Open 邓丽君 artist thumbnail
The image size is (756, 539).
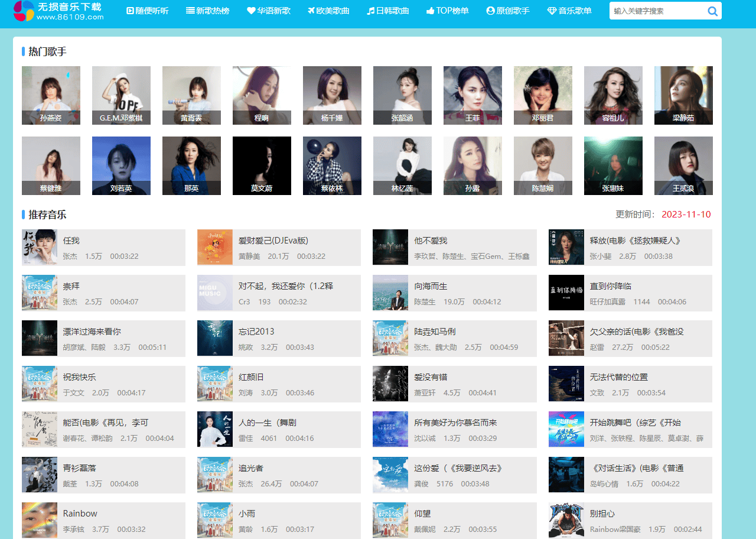[x=543, y=95]
